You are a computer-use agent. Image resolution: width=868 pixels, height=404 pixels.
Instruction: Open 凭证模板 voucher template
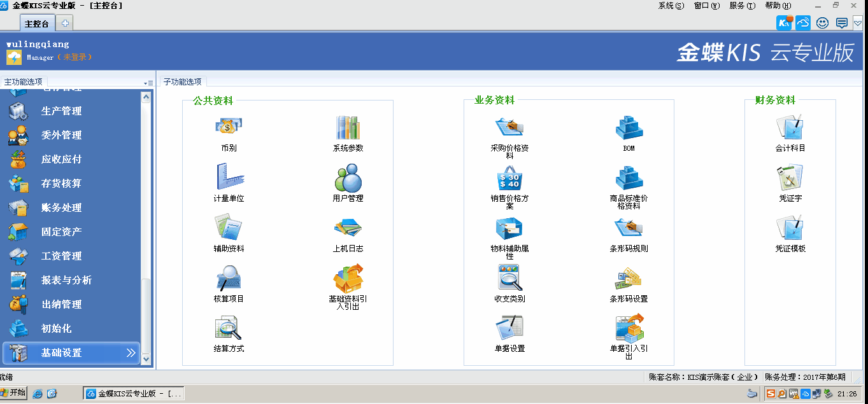(x=790, y=228)
